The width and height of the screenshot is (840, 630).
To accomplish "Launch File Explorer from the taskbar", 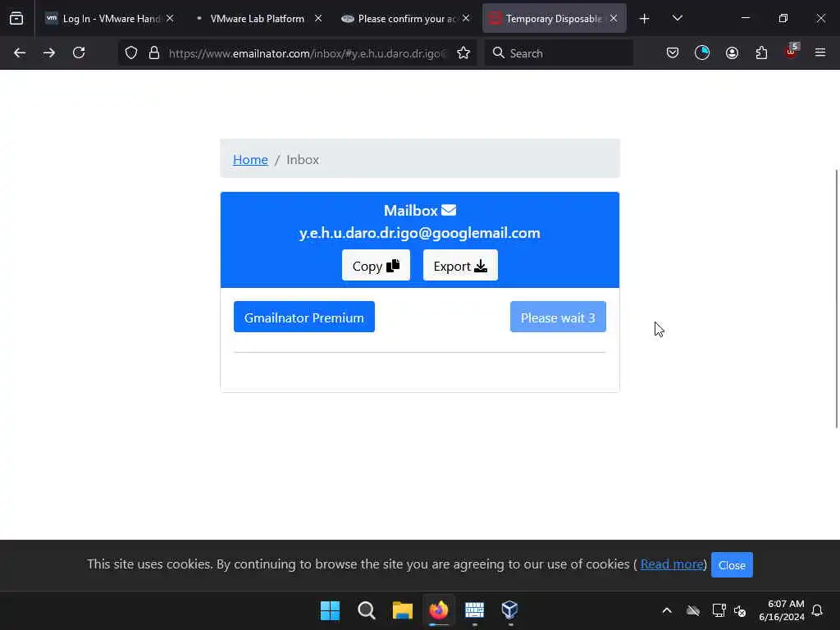I will [402, 610].
